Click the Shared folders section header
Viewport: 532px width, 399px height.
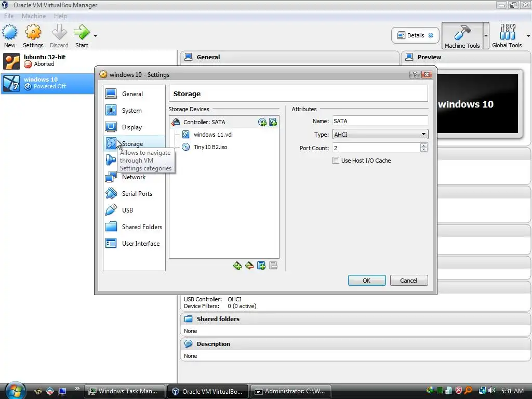pyautogui.click(x=355, y=319)
